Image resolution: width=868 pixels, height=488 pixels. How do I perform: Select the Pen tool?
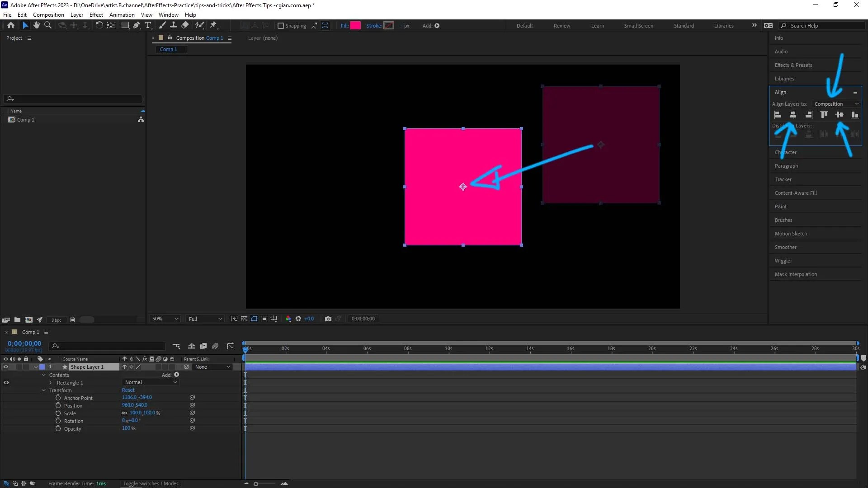(x=137, y=25)
